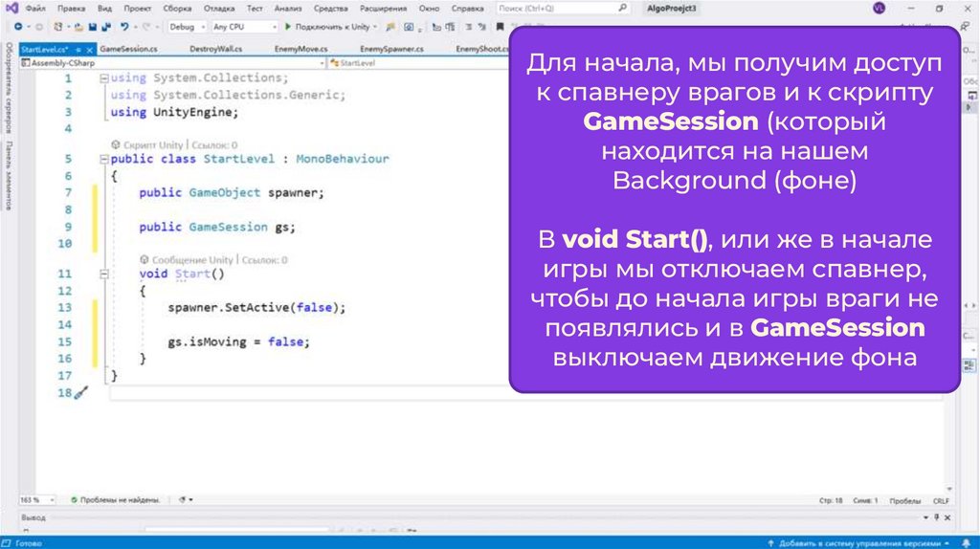Open the Any CPU platform dropdown

[244, 27]
